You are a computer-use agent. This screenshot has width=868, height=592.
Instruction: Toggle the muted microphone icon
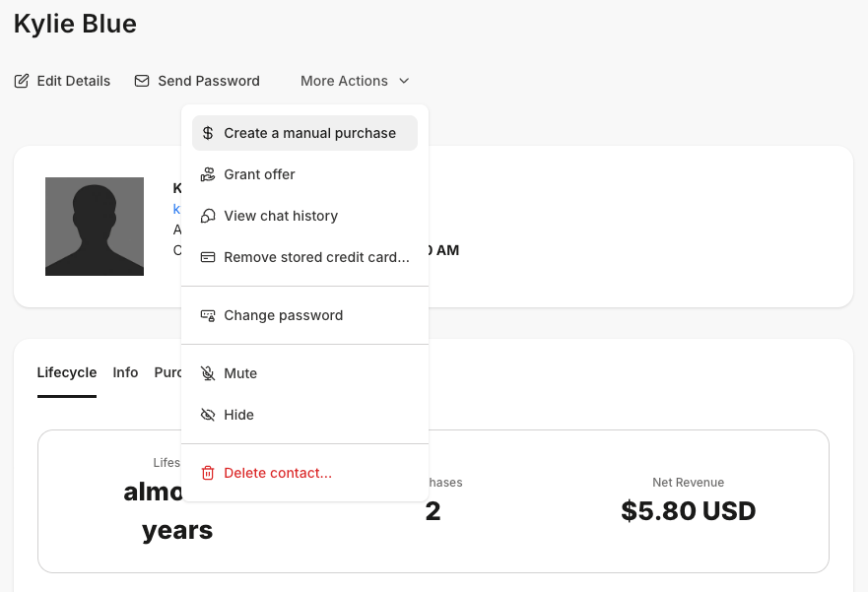click(x=208, y=373)
